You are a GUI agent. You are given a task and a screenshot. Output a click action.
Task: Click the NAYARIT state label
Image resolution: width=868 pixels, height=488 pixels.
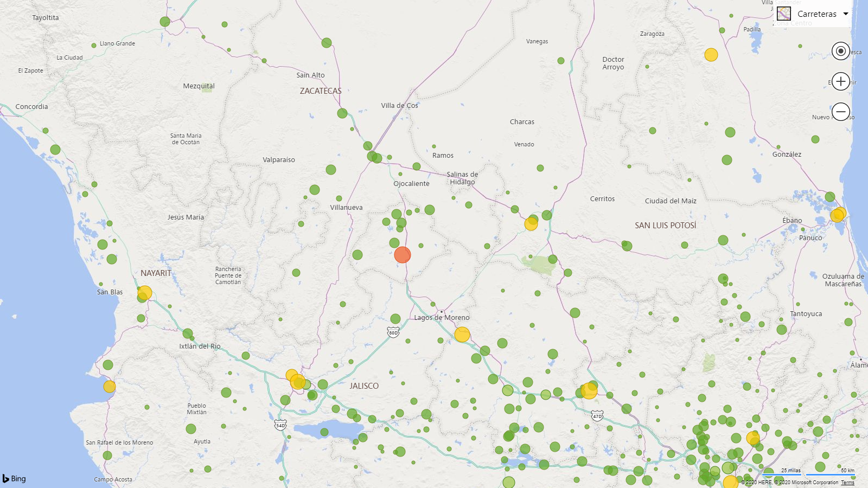pos(156,273)
